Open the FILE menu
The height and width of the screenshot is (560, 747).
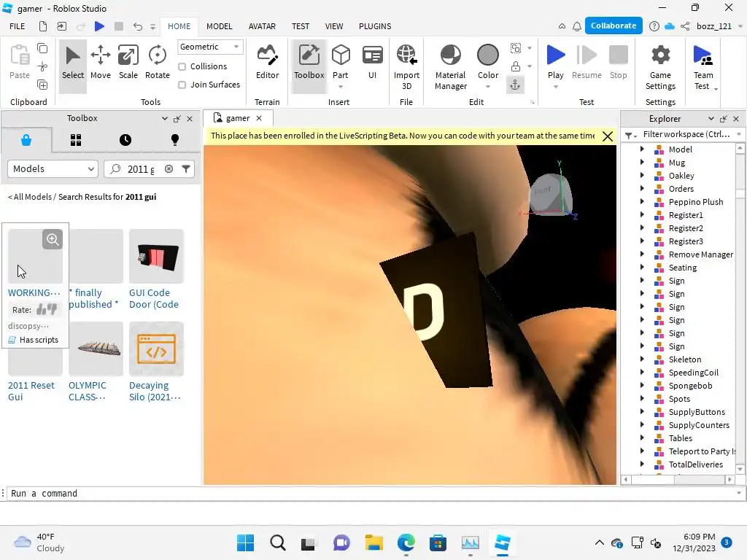pyautogui.click(x=18, y=26)
